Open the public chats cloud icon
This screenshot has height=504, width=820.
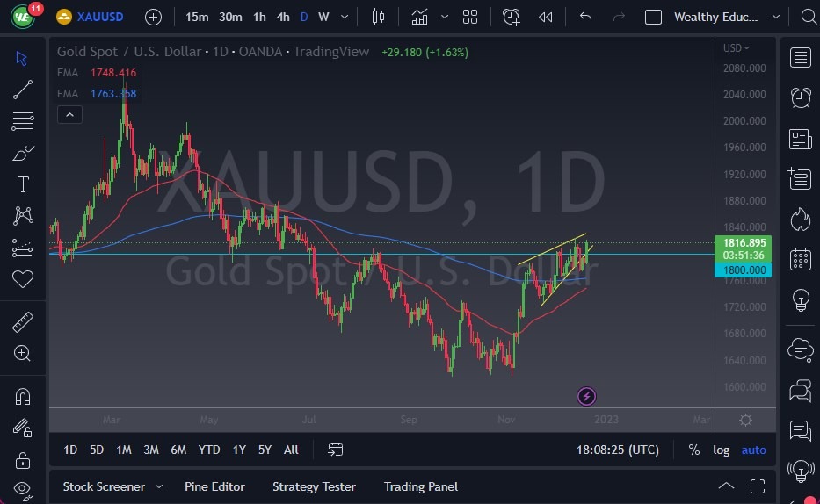800,349
